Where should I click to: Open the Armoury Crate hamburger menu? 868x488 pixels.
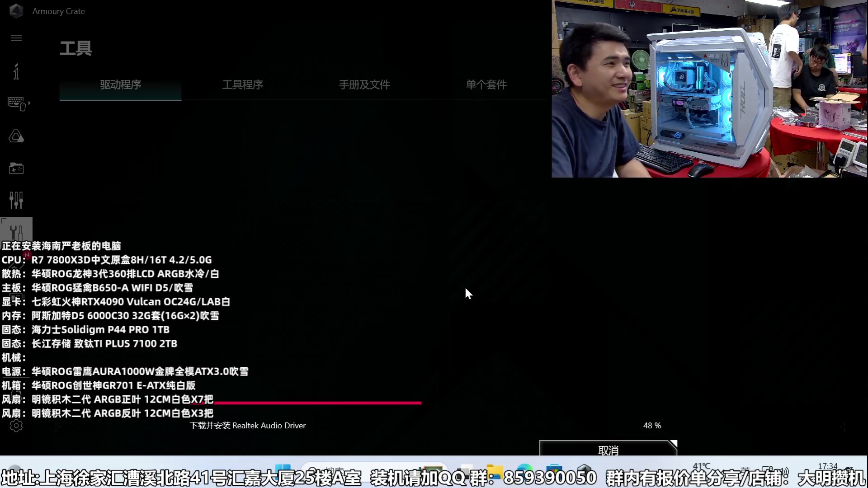[x=16, y=38]
